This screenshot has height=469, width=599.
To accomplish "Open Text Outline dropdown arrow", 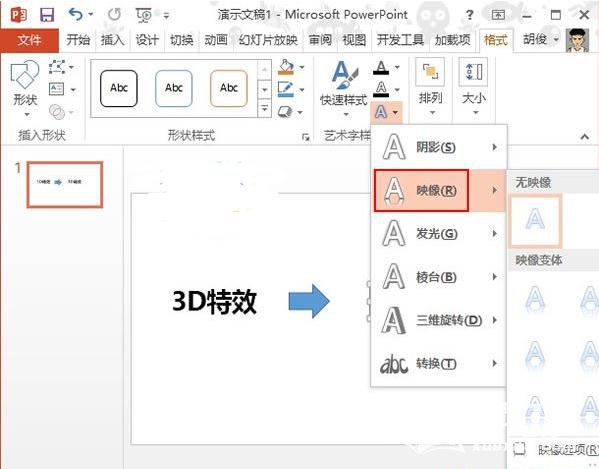I will [x=397, y=90].
